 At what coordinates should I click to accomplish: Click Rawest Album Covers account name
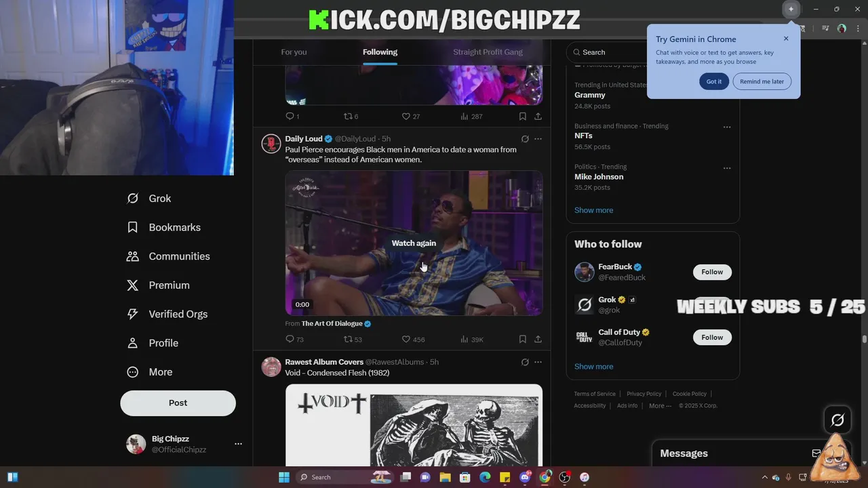pyautogui.click(x=324, y=362)
